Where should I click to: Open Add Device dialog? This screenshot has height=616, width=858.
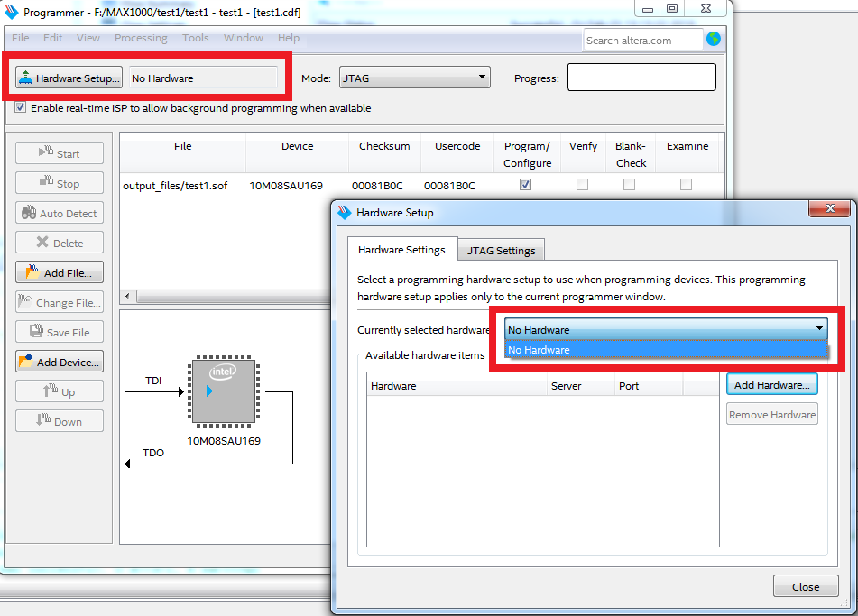point(60,362)
